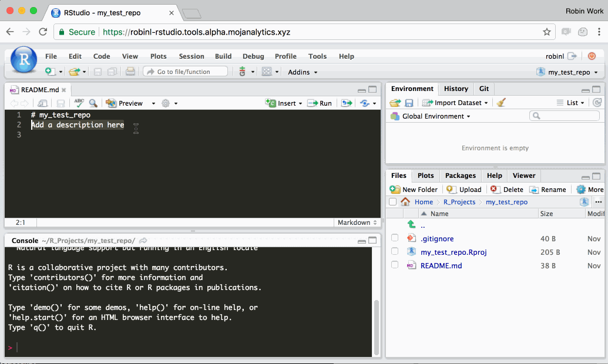Open the my_test_repo project dropdown
Image resolution: width=608 pixels, height=364 pixels.
click(567, 72)
